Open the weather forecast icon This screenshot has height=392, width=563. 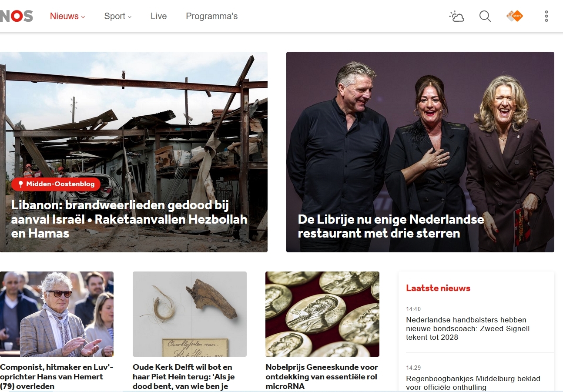click(x=456, y=17)
